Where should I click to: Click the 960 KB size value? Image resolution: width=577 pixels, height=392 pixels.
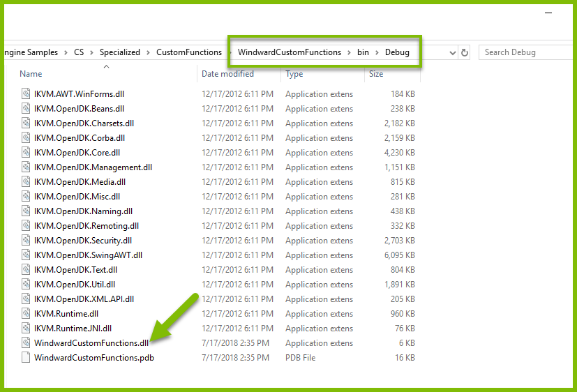(x=403, y=314)
